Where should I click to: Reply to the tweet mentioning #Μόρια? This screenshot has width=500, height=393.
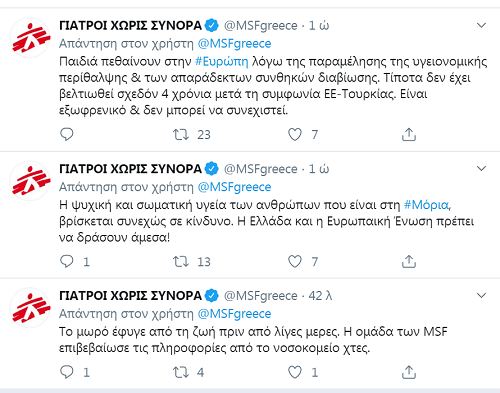[x=66, y=261]
